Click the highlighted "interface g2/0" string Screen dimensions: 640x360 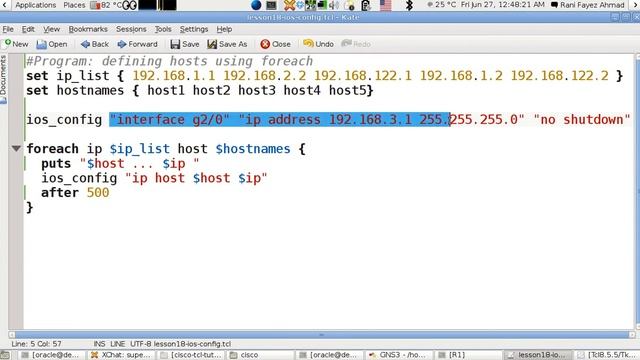pyautogui.click(x=170, y=120)
